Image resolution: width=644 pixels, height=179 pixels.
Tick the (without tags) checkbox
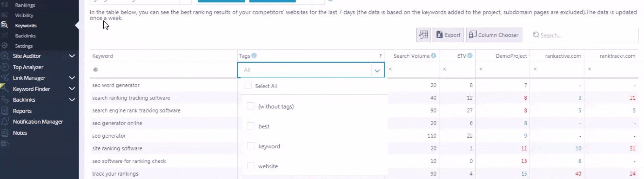tap(251, 106)
